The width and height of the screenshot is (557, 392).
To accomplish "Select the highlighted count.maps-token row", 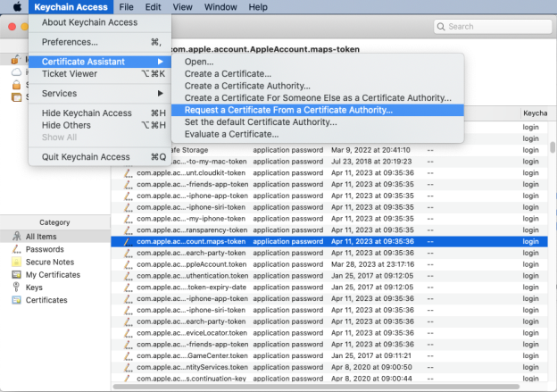I will coord(329,241).
